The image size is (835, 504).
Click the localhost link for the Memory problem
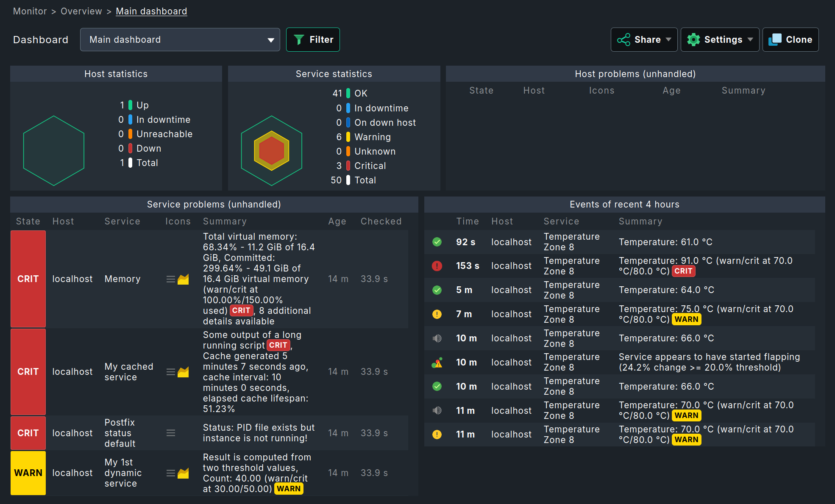click(x=72, y=279)
